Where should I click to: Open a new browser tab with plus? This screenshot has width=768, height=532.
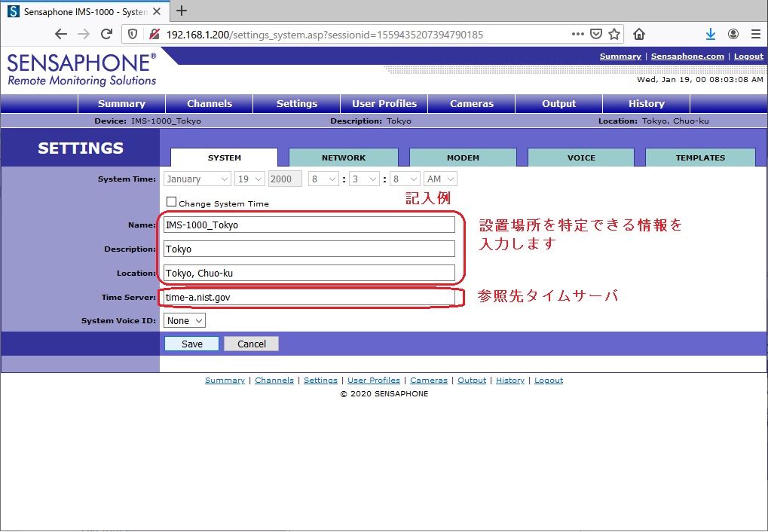[x=181, y=11]
